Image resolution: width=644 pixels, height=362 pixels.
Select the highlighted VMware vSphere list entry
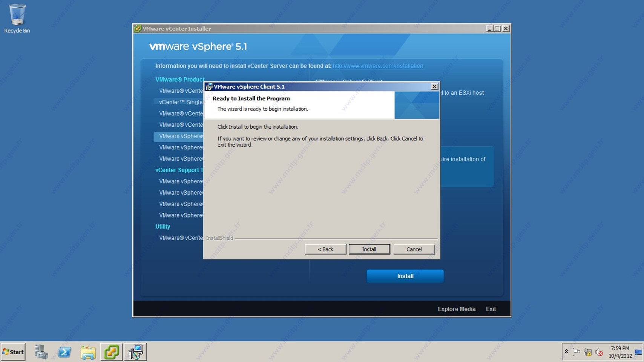pyautogui.click(x=179, y=136)
